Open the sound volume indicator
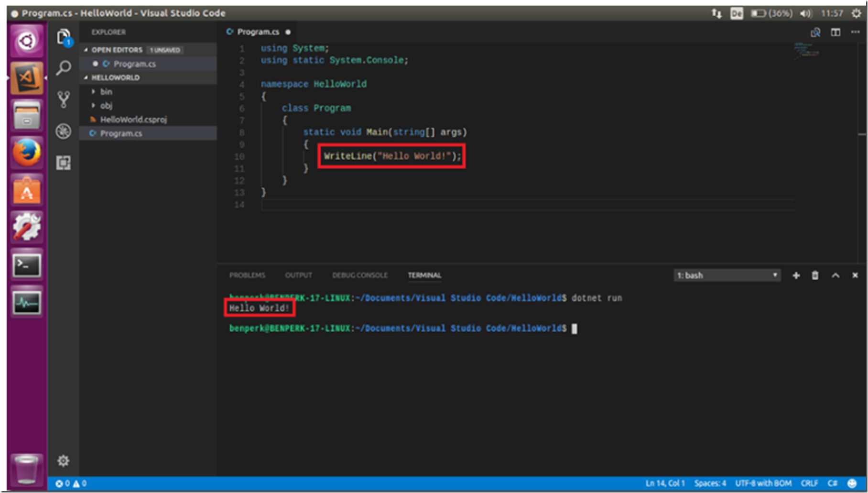Screen dimensions: 868x493 point(806,13)
